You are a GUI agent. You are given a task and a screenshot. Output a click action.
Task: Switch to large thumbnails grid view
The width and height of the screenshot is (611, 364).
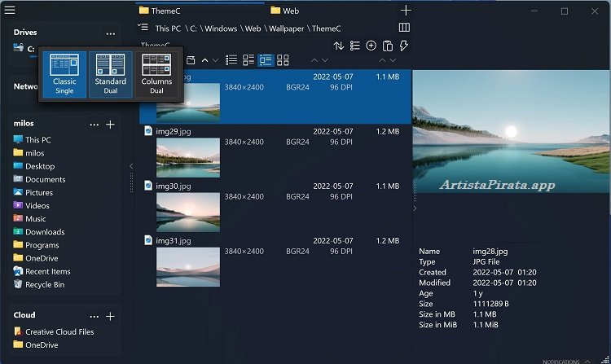pyautogui.click(x=283, y=60)
